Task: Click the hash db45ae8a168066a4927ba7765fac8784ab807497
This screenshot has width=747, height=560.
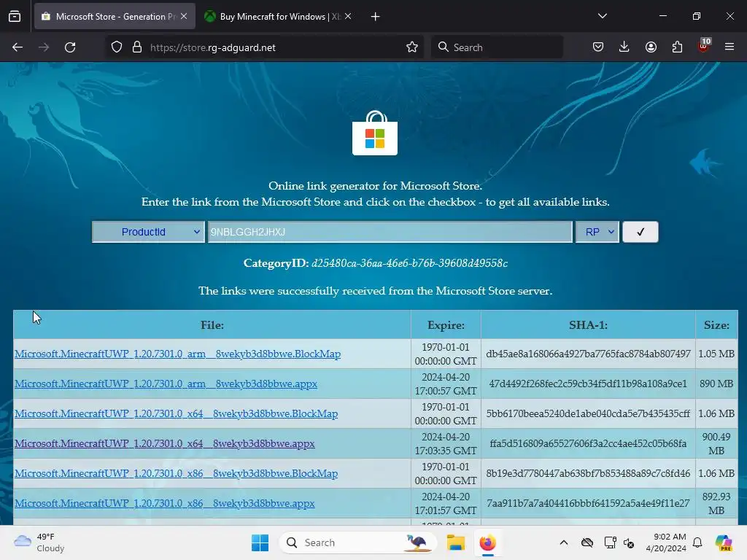Action: [x=589, y=354]
